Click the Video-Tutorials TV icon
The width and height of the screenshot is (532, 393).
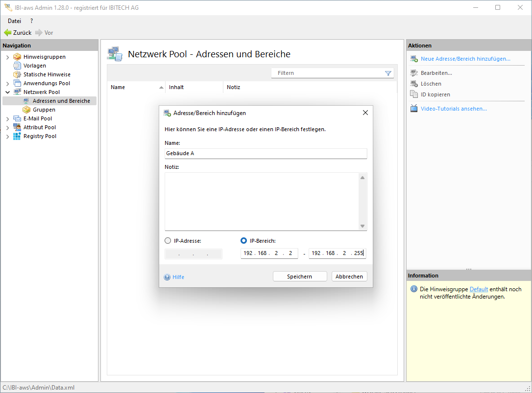click(414, 109)
